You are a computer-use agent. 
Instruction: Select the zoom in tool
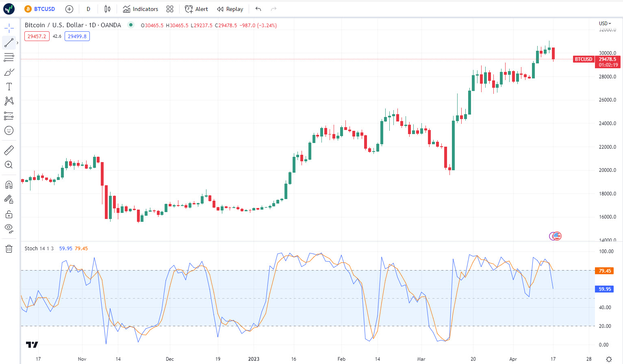coord(9,165)
